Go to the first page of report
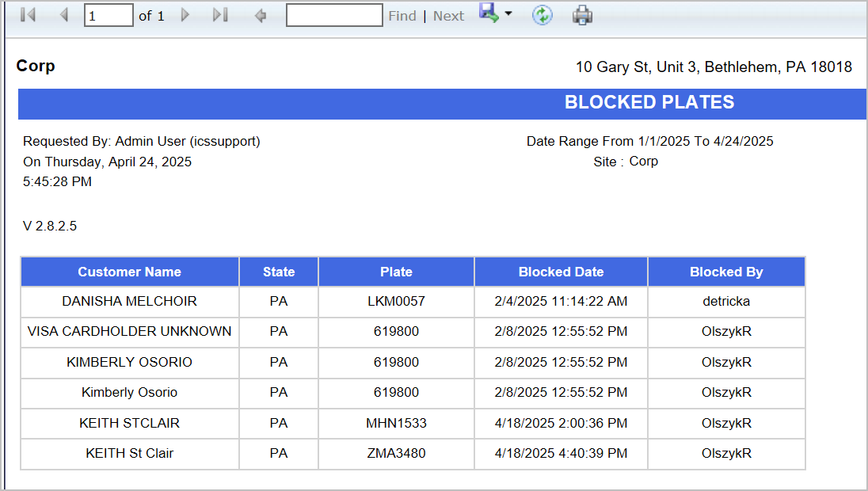The image size is (868, 491). [28, 15]
